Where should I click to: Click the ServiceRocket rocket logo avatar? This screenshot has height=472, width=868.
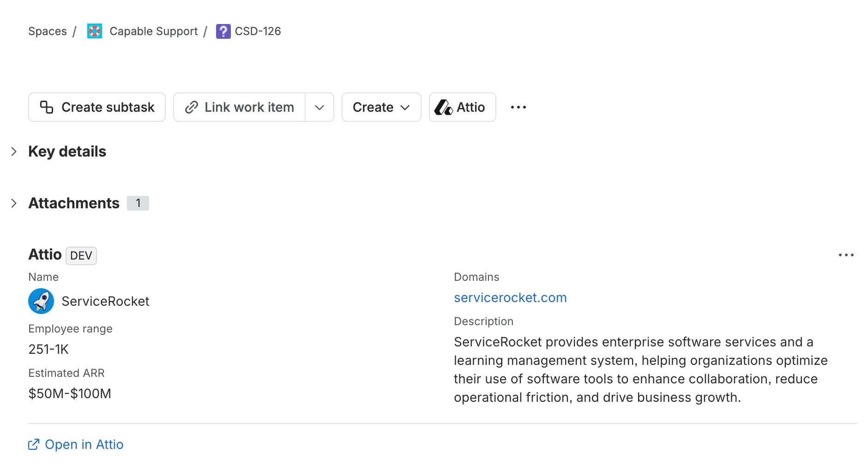(x=41, y=301)
